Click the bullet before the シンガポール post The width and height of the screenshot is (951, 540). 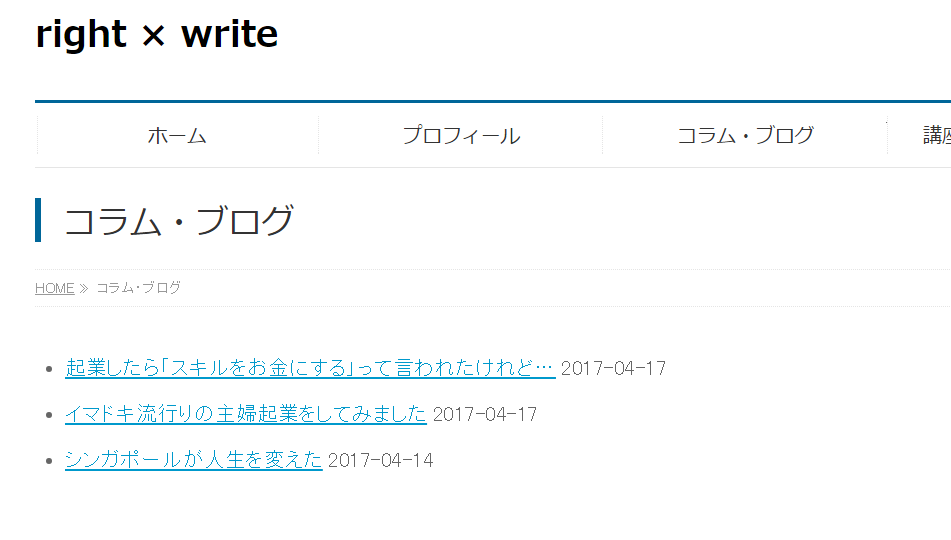click(x=49, y=461)
